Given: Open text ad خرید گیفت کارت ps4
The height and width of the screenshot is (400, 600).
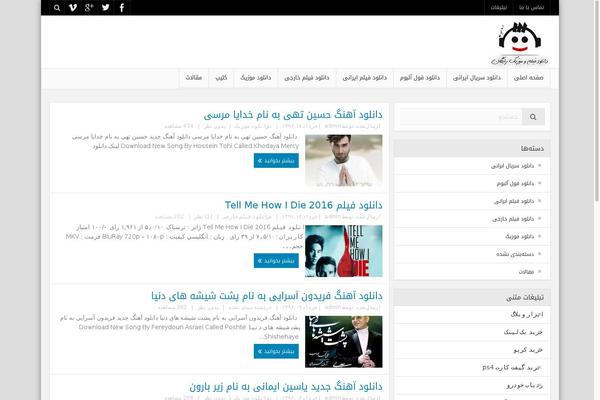Looking at the screenshot, I should 512,367.
